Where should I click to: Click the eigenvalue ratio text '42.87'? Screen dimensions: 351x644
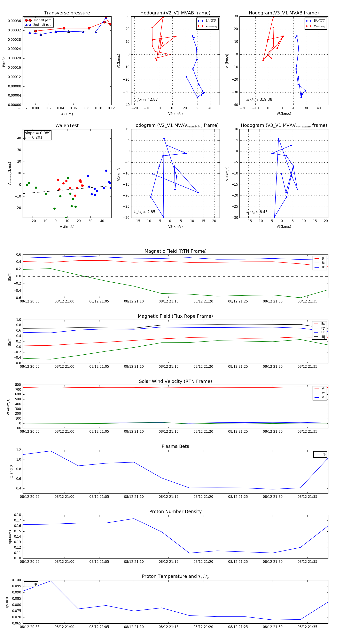(x=152, y=99)
